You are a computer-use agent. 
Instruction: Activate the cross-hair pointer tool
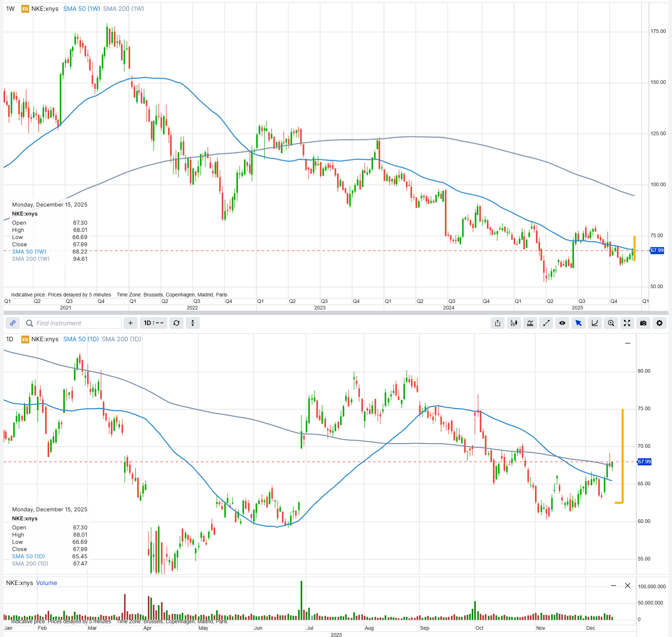pos(579,323)
